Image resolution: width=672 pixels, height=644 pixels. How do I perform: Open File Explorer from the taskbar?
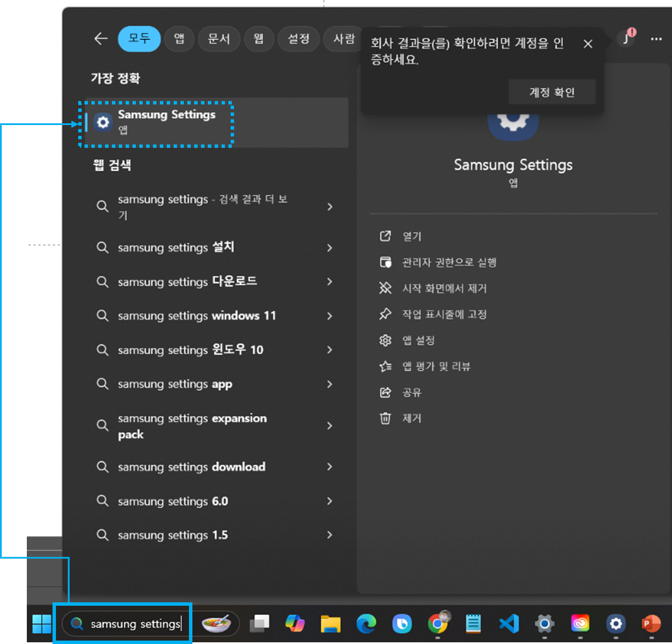331,624
